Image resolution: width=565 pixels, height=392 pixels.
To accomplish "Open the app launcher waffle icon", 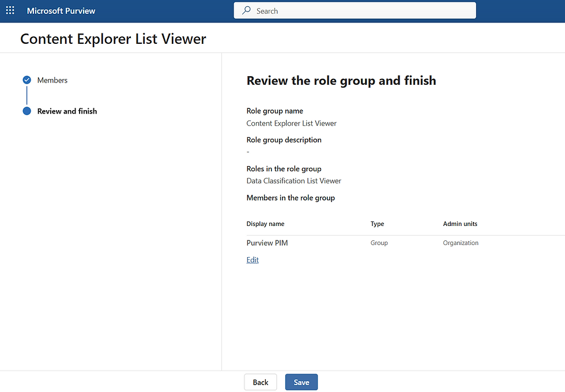I will (x=10, y=10).
